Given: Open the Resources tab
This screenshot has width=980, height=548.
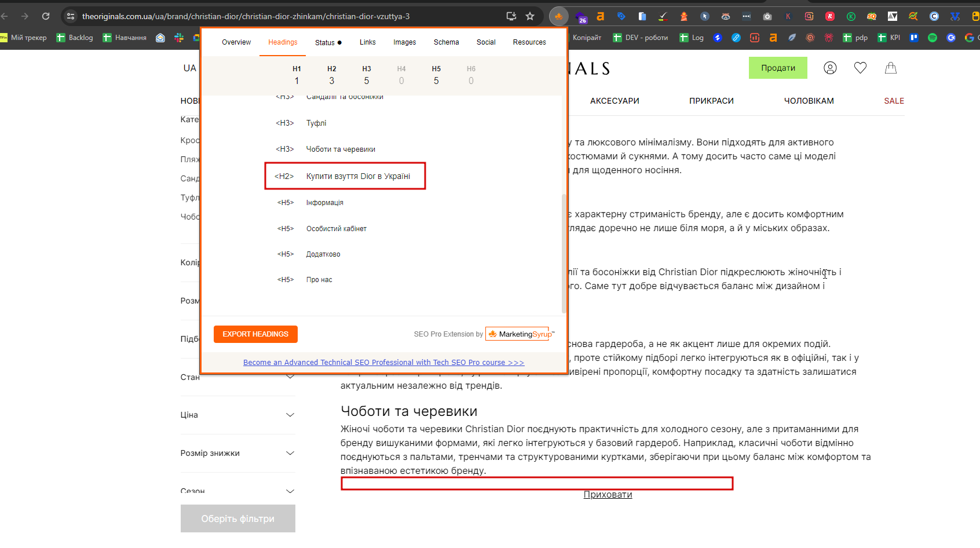Looking at the screenshot, I should [x=529, y=42].
